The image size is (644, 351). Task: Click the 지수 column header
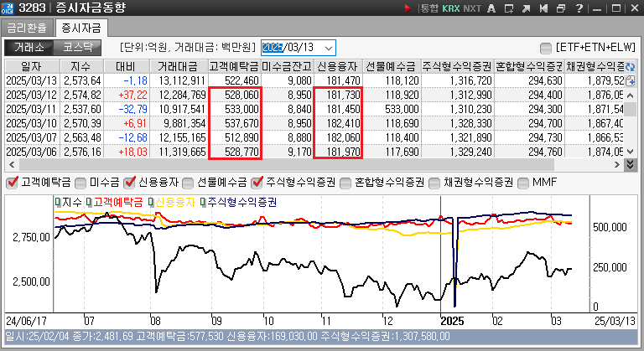tap(81, 66)
